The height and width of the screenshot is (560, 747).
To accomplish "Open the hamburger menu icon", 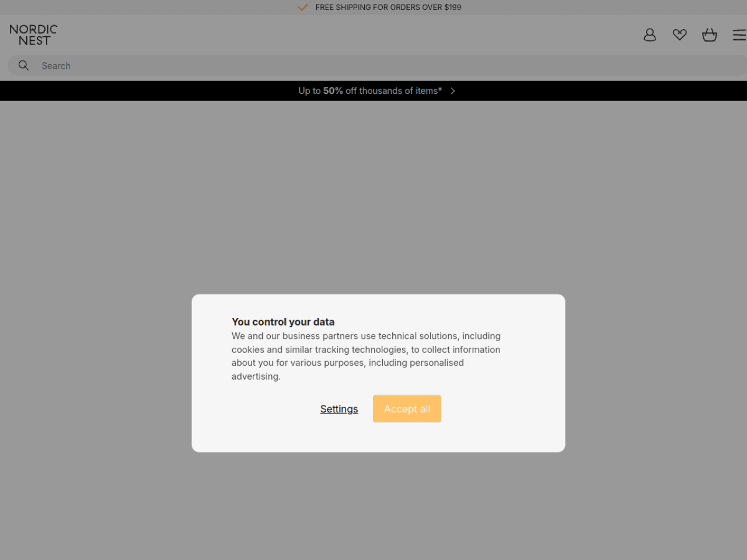I will pos(739,35).
